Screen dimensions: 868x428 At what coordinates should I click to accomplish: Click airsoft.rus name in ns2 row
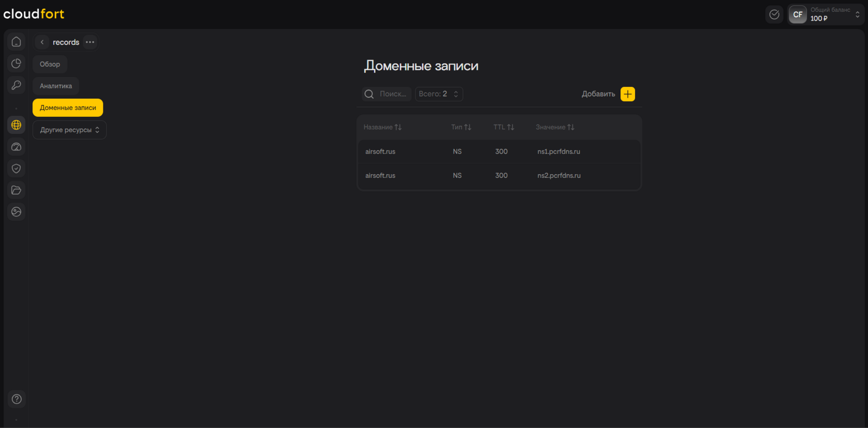coord(380,176)
